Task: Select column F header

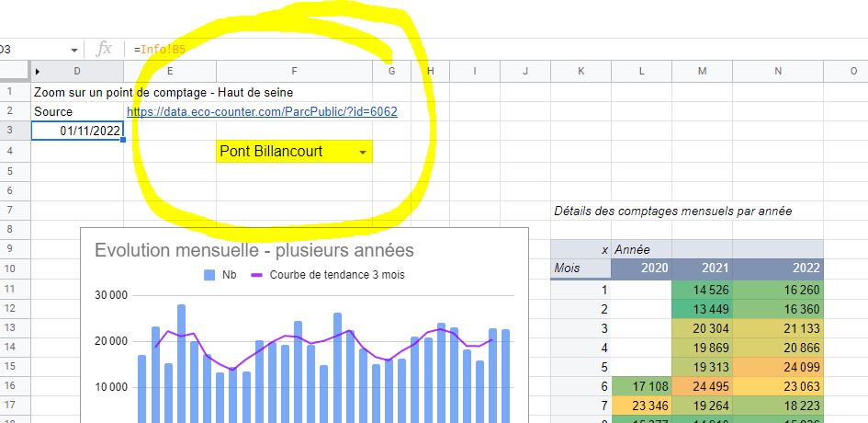Action: (x=294, y=72)
